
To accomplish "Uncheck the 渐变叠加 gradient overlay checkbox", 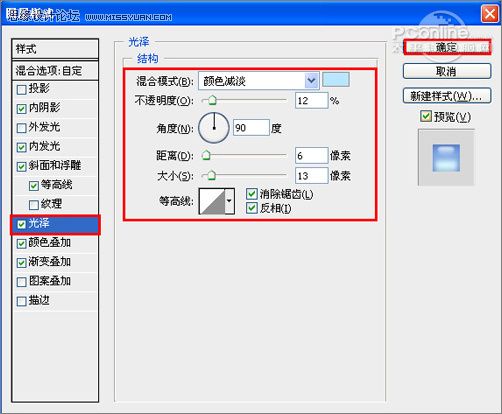I will [x=21, y=263].
